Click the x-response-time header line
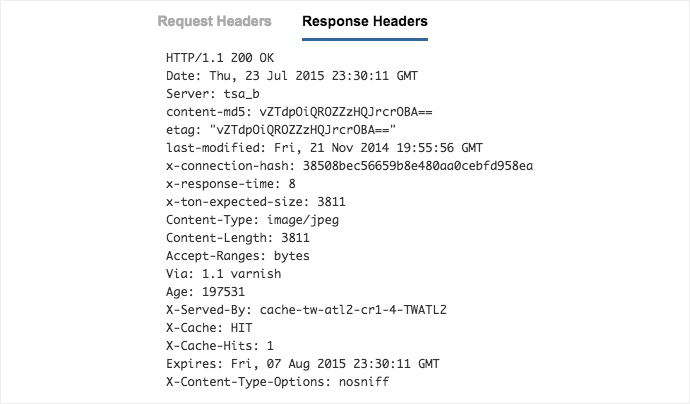The height and width of the screenshot is (404, 690). tap(231, 183)
